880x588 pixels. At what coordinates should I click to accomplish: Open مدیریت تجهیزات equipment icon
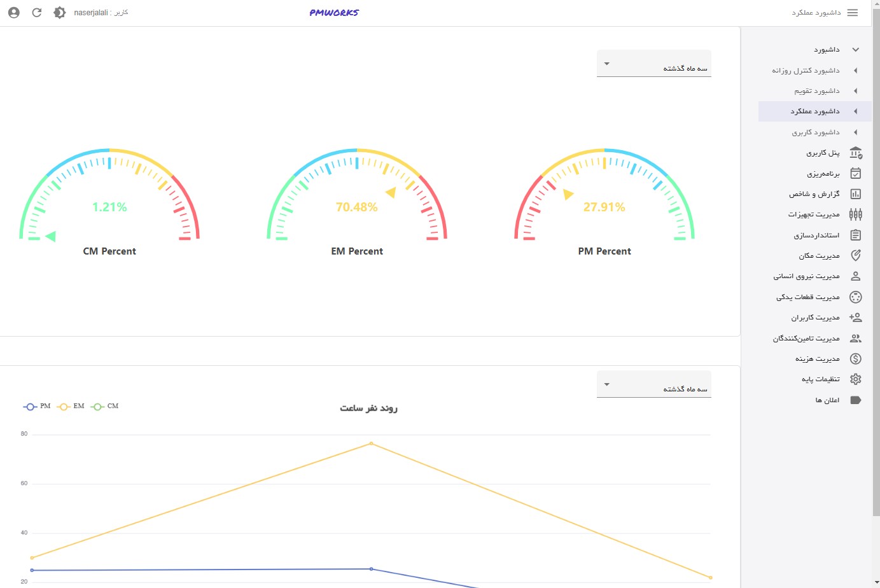point(855,214)
